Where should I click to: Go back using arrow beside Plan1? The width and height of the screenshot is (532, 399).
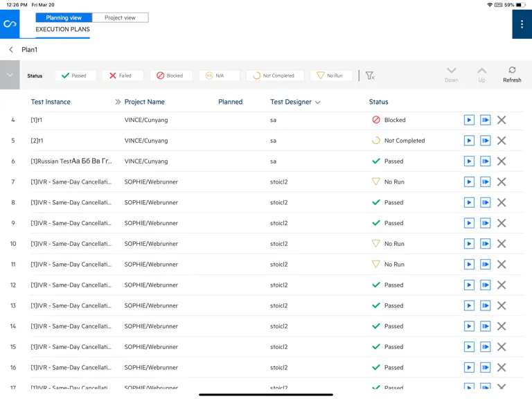click(x=11, y=50)
